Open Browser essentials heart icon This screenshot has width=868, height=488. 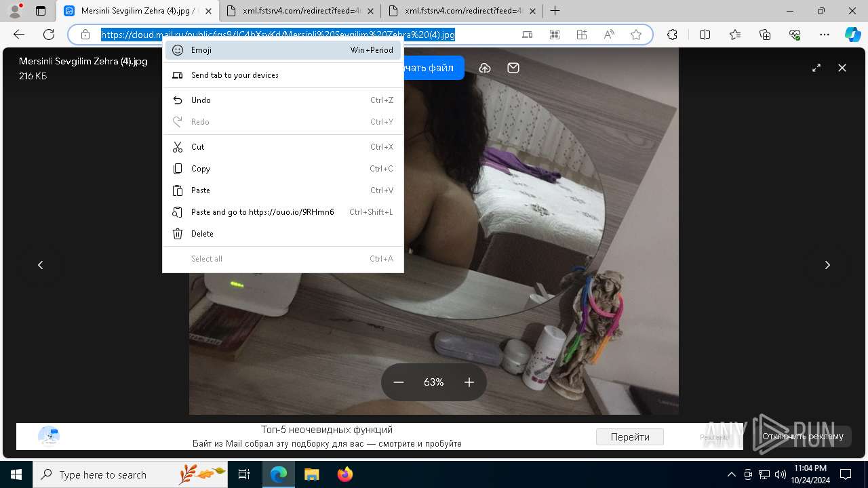coord(795,35)
